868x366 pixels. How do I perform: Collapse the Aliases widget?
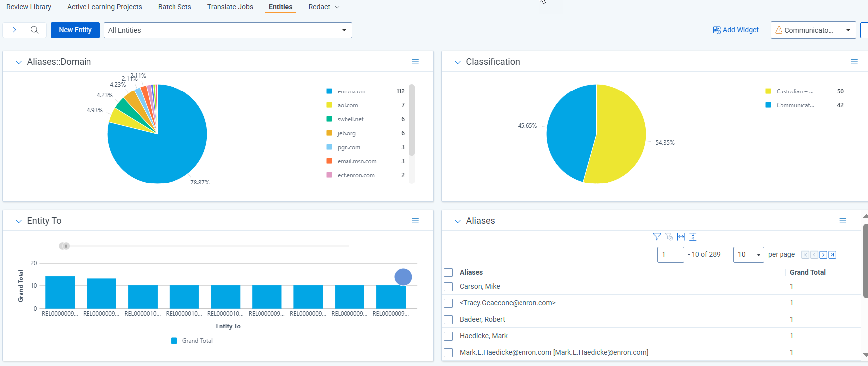click(x=458, y=221)
